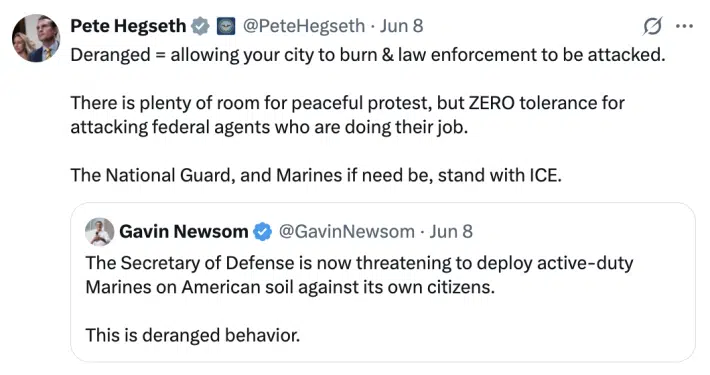Image resolution: width=710 pixels, height=375 pixels.
Task: Visit the @GavinNewsom handle
Action: click(347, 231)
